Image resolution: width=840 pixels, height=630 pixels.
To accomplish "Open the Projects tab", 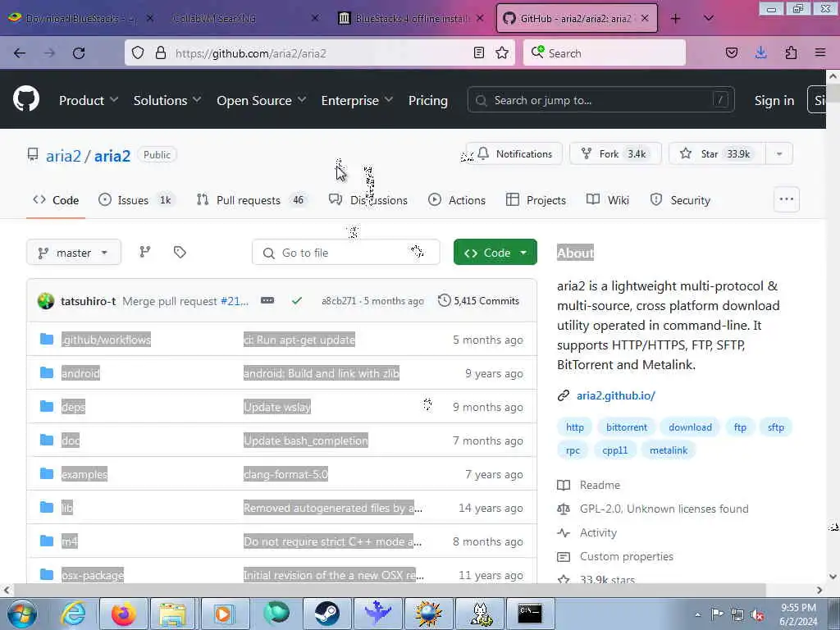I will coord(536,200).
